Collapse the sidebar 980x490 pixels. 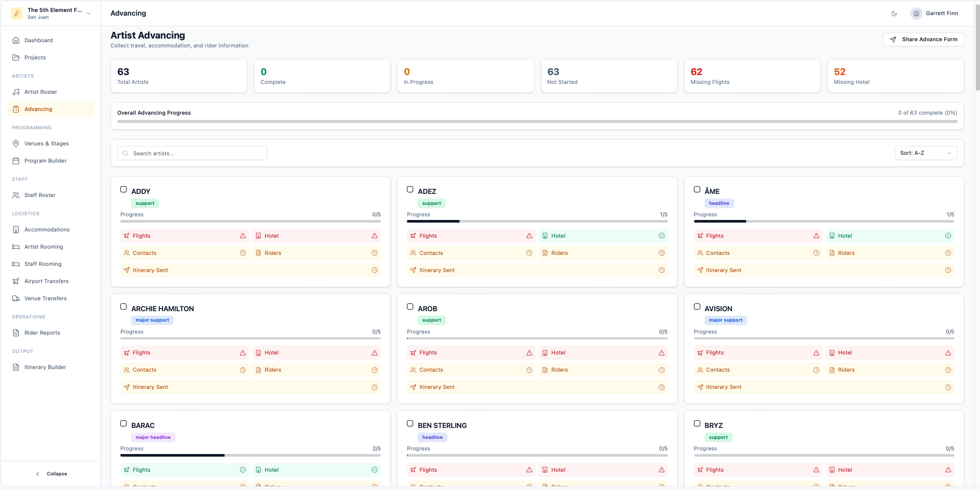(51, 474)
